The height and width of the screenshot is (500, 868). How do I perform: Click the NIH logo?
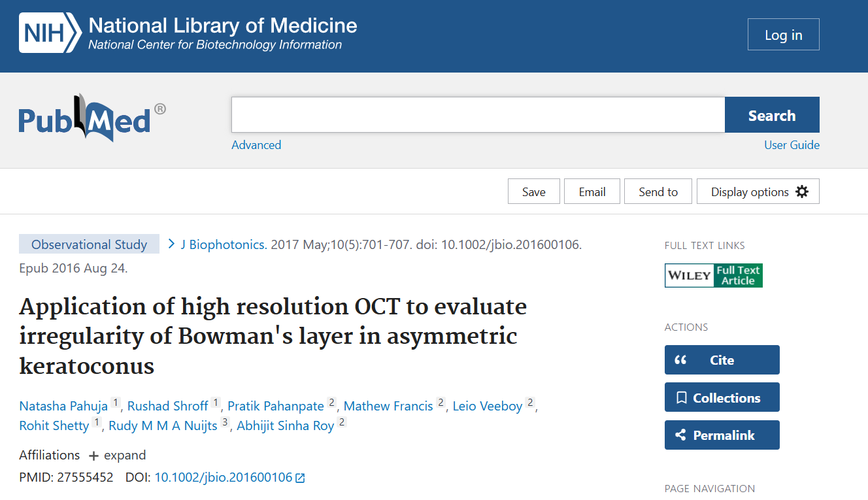click(x=48, y=34)
